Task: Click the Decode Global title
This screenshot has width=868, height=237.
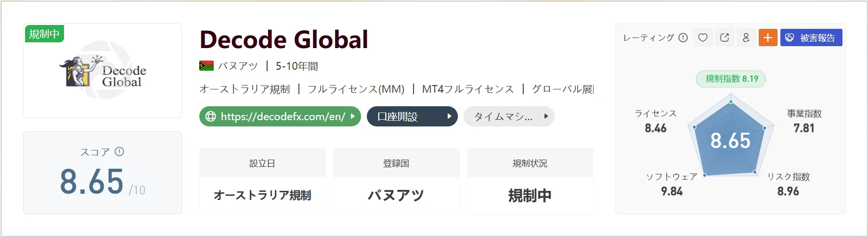Action: [x=284, y=40]
